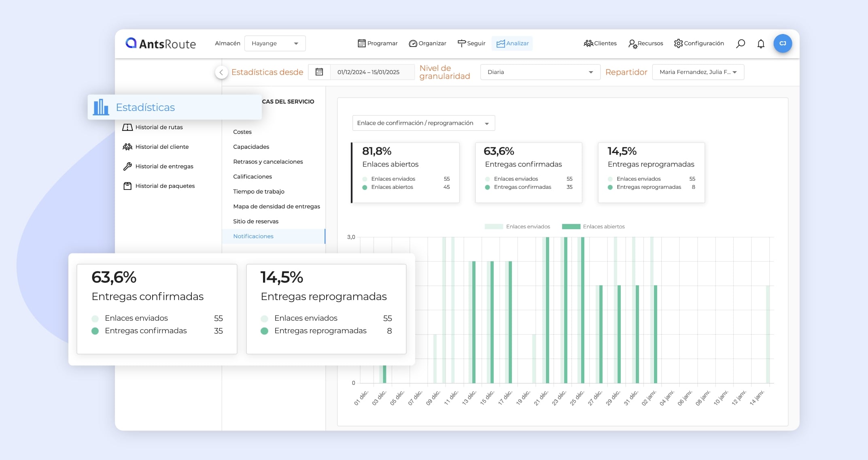
Task: Click the AntsRoute logo
Action: click(161, 43)
